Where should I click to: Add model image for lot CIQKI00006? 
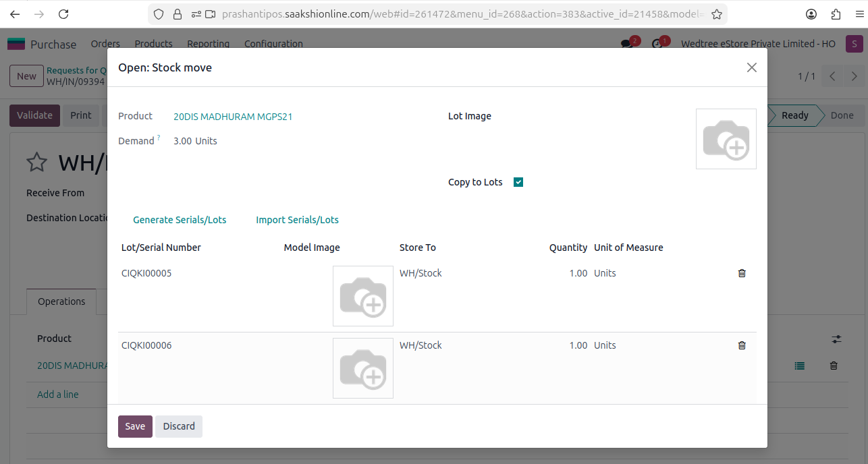[x=362, y=368]
